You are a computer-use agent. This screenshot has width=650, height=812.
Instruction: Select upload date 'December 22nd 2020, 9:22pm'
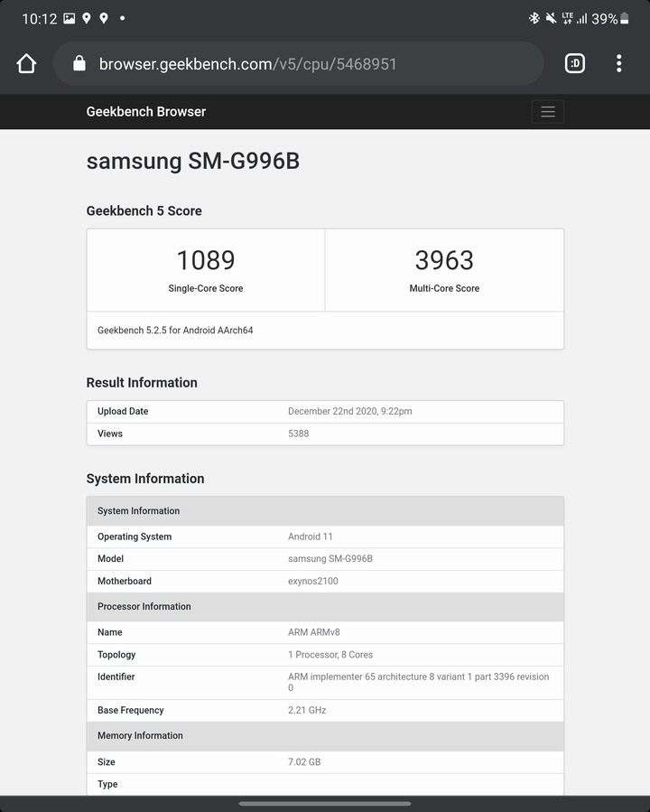(x=350, y=411)
